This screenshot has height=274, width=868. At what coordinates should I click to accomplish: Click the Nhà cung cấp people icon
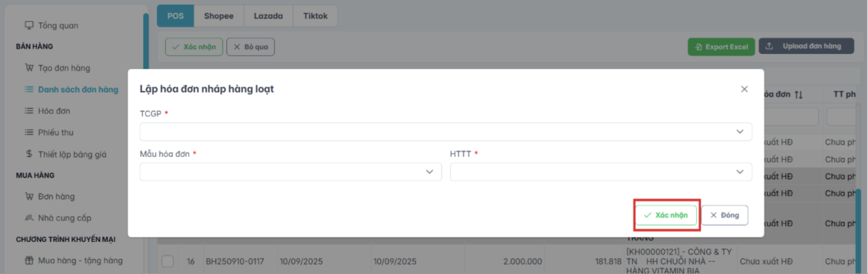pos(29,218)
